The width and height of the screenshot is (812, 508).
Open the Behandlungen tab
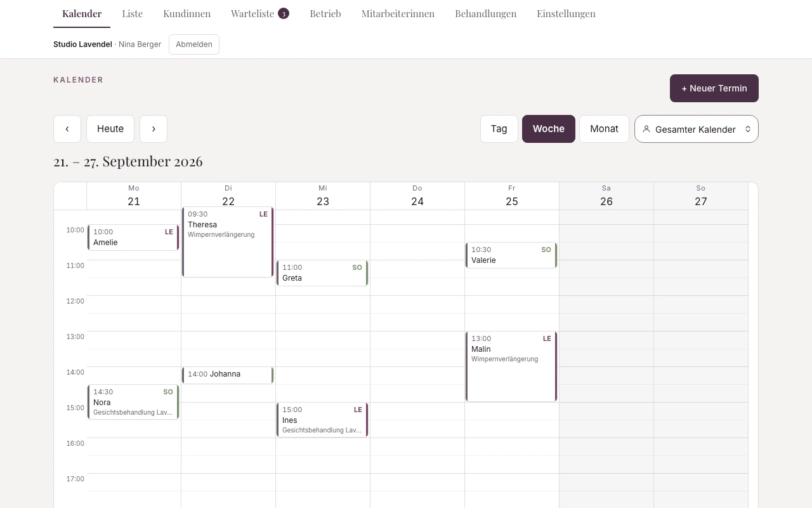click(486, 13)
